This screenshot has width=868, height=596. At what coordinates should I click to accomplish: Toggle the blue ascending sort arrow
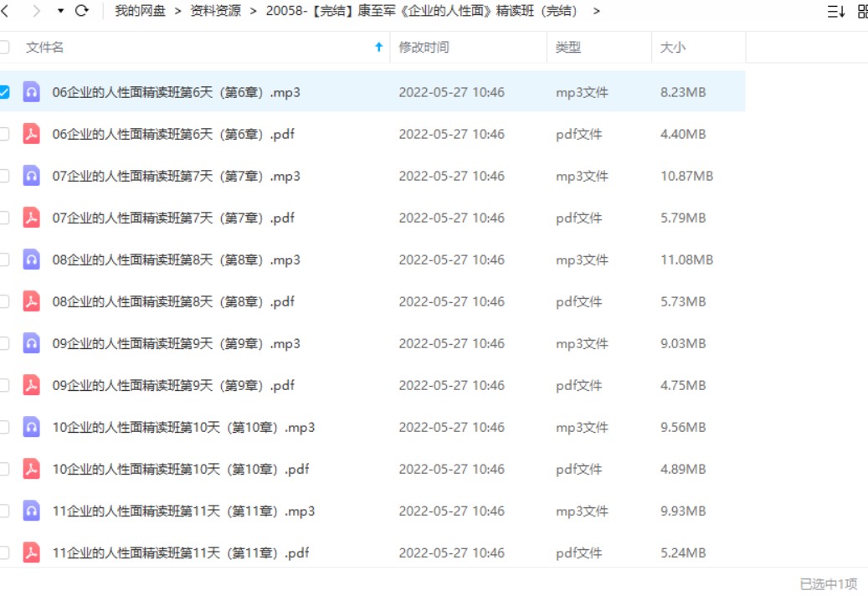point(378,48)
